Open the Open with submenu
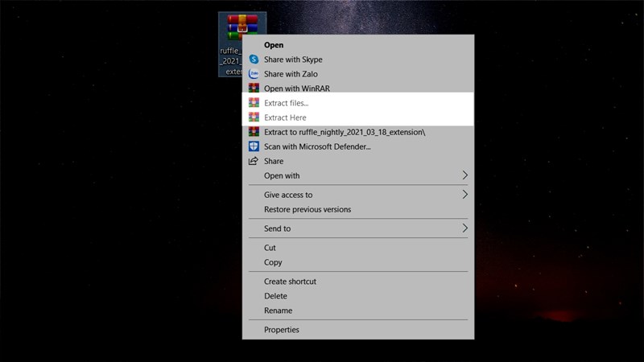Screen dimensions: 644x362 (358, 175)
